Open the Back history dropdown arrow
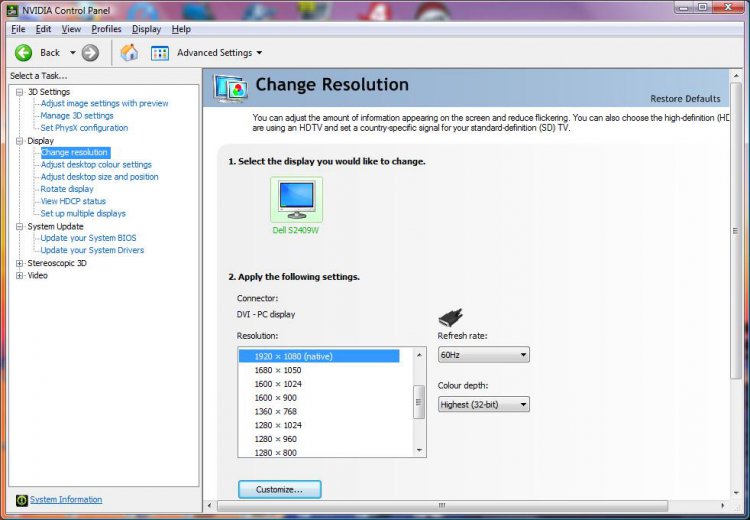 73,53
